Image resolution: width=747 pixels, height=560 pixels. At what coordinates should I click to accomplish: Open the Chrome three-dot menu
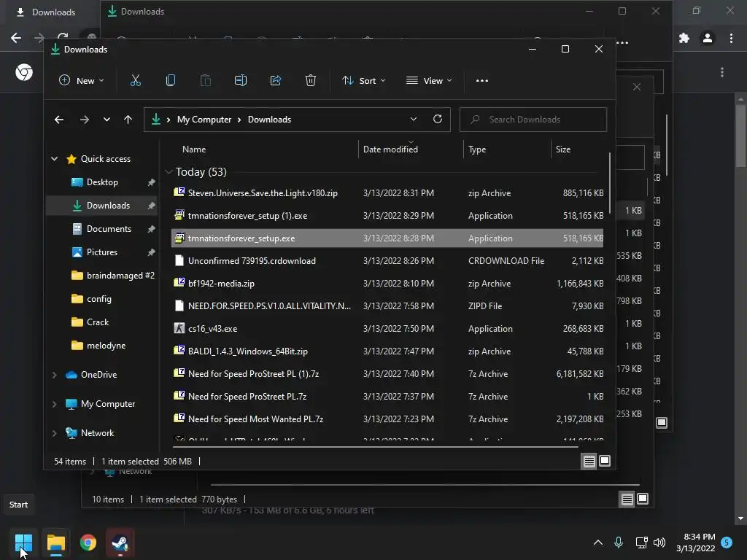coord(731,38)
